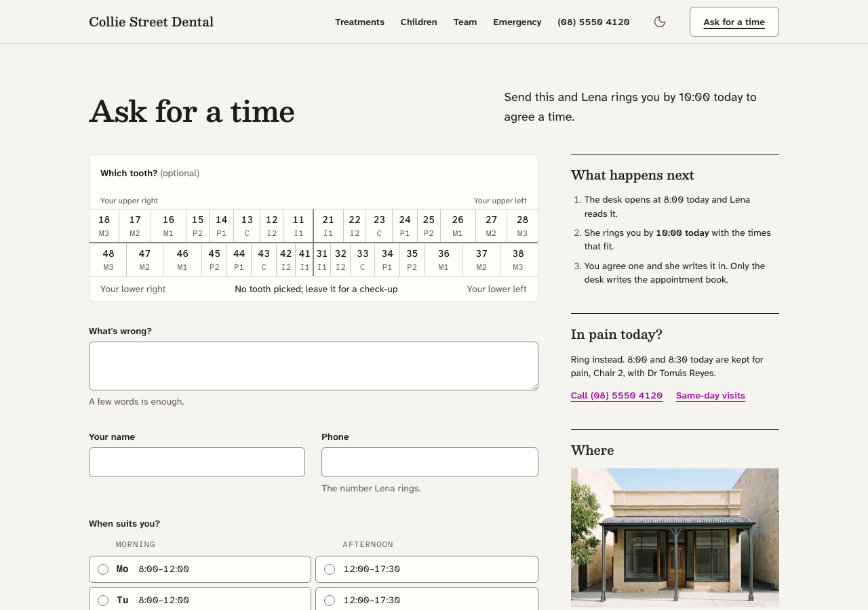The image size is (868, 610).
Task: Pick tooth 37 M2 lower left
Action: coord(481,260)
